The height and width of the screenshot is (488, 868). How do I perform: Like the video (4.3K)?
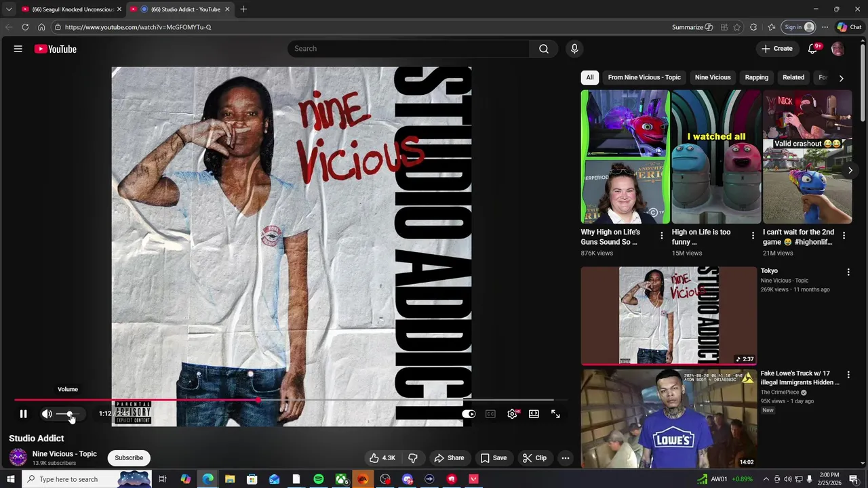pos(382,458)
